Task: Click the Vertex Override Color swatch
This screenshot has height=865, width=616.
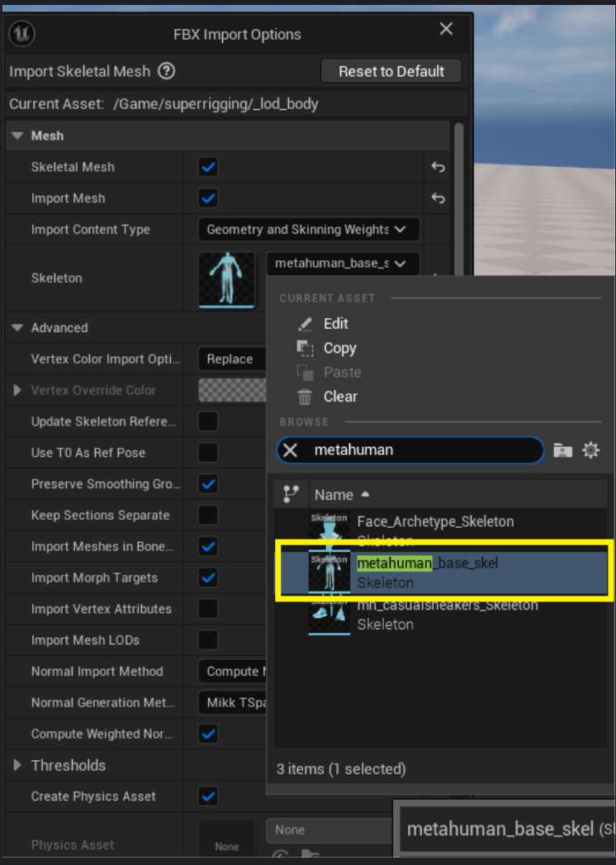Action: [x=232, y=391]
